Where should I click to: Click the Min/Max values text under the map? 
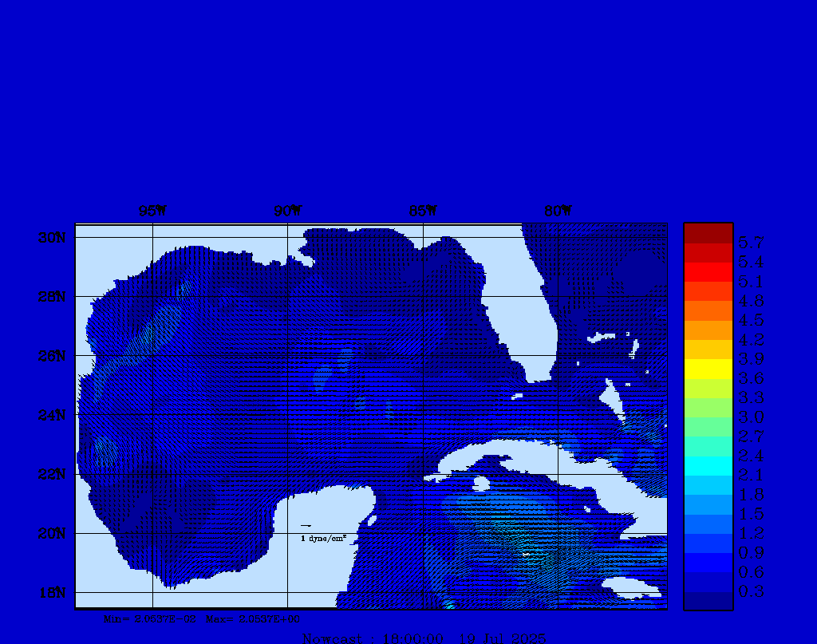(203, 618)
